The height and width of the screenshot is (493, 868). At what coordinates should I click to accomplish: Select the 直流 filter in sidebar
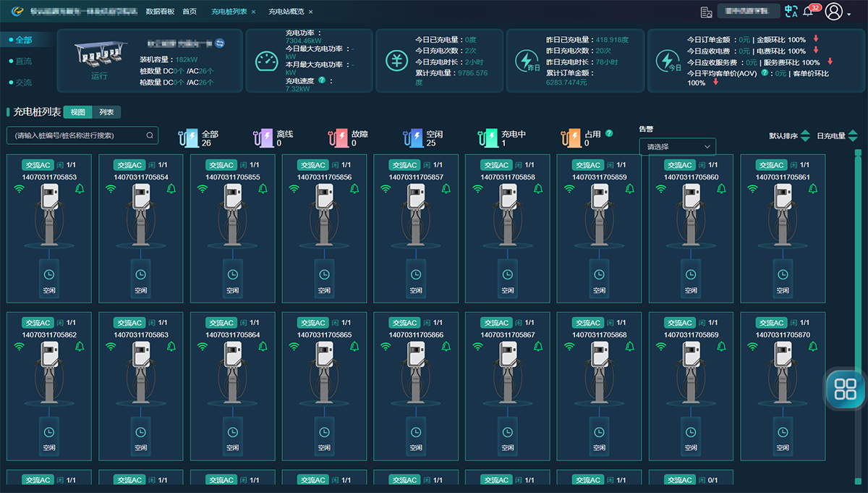click(24, 62)
